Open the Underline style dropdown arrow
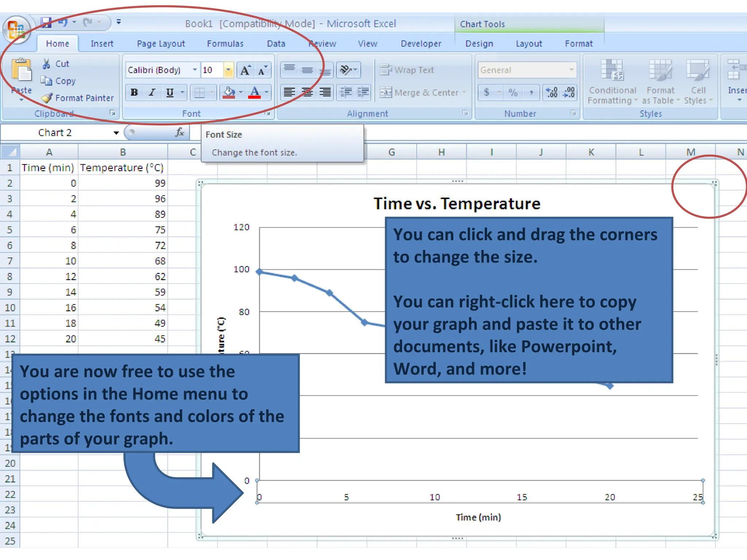The height and width of the screenshot is (560, 747). (x=182, y=92)
